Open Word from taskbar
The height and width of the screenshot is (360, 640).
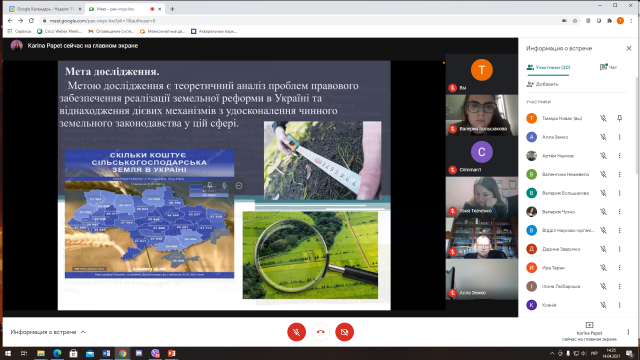pyautogui.click(x=106, y=353)
